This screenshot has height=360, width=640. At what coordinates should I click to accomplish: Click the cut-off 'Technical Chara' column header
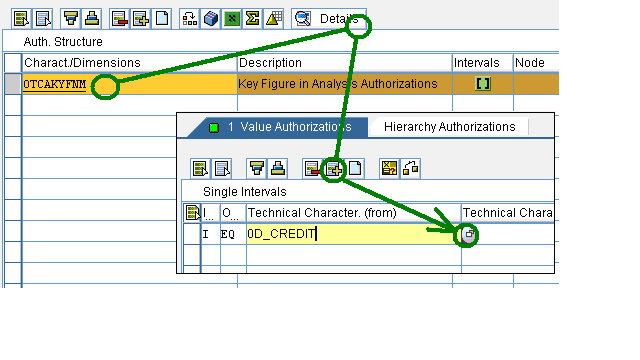(508, 213)
